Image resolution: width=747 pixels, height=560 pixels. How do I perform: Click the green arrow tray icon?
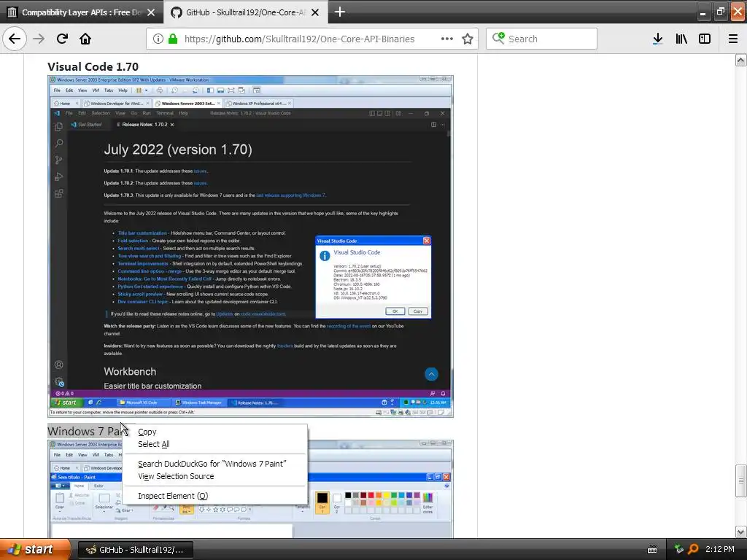(x=679, y=549)
